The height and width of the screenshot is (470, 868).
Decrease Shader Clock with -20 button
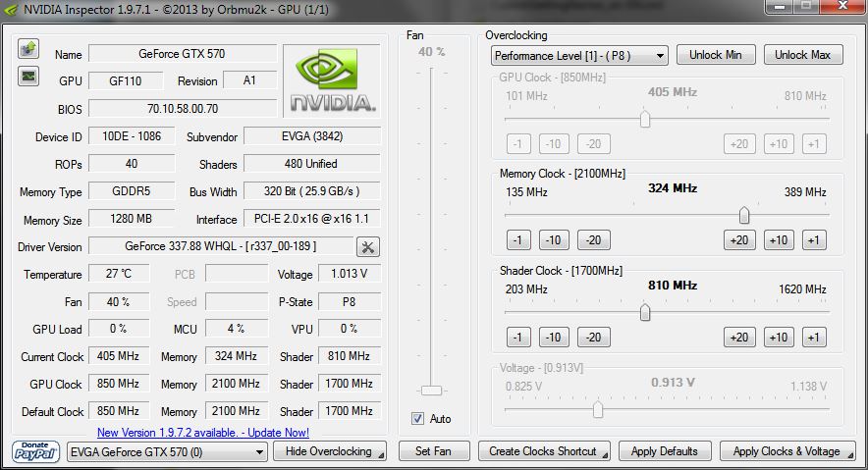click(x=593, y=338)
